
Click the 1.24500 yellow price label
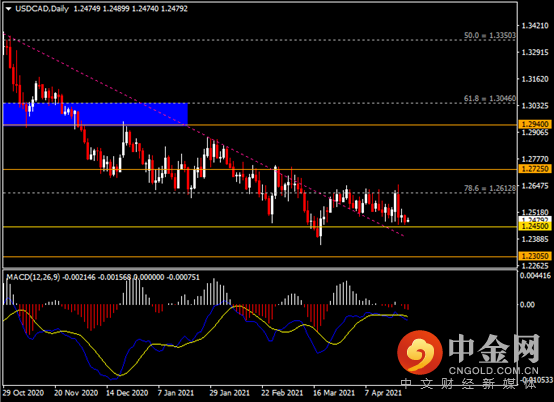point(535,226)
